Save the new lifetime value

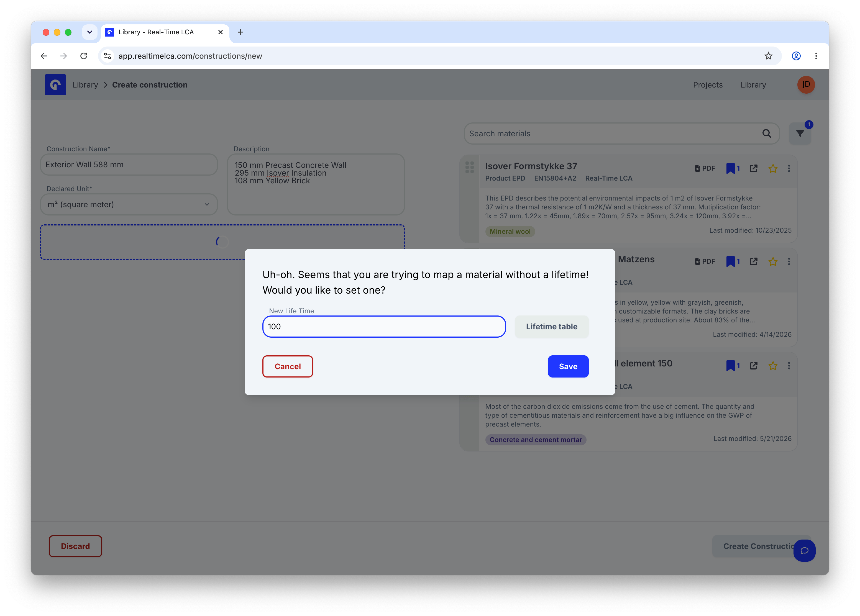coord(568,366)
